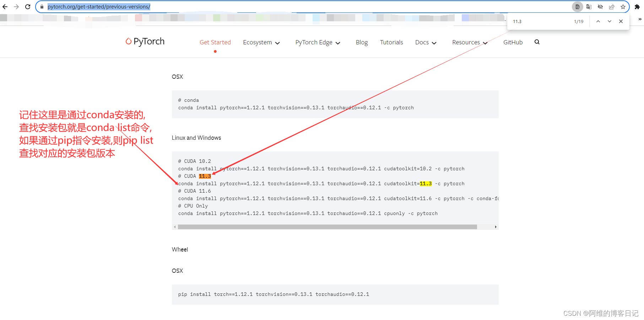Open the PyTorch site search icon

point(537,42)
